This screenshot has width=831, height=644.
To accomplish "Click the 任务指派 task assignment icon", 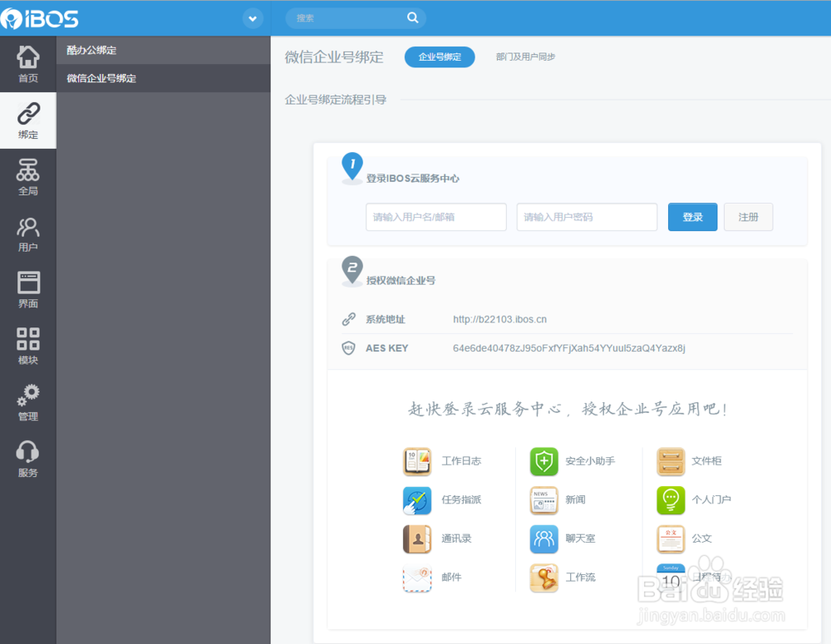I will pos(417,500).
